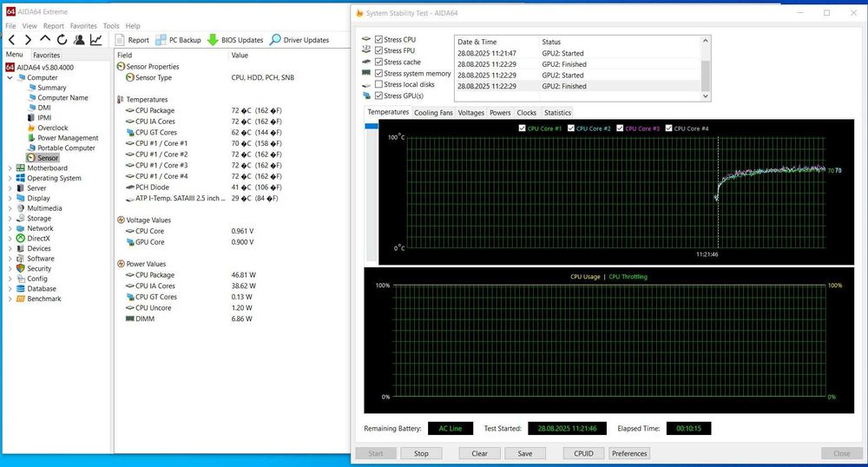Open the CPUID button
The width and height of the screenshot is (868, 467).
tap(583, 453)
